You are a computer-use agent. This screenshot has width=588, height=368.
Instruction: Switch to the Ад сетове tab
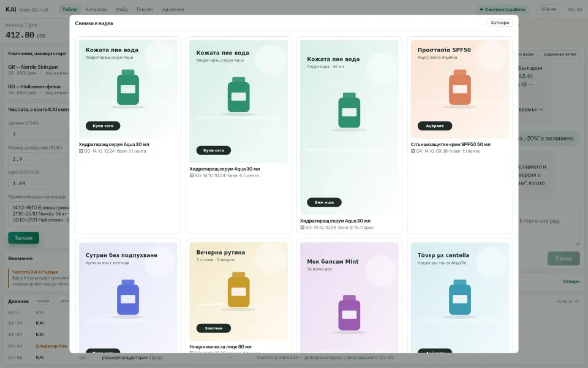click(x=173, y=9)
